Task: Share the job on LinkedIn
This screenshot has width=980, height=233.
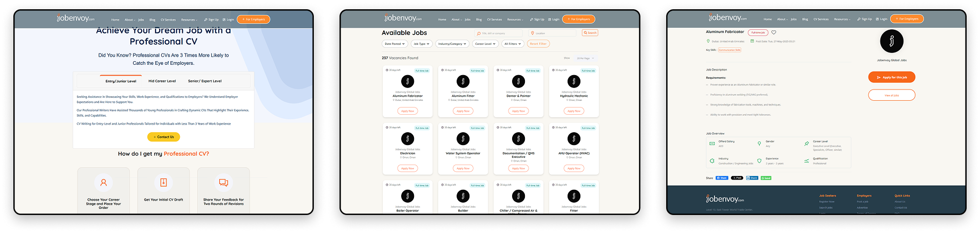Action: [x=752, y=178]
